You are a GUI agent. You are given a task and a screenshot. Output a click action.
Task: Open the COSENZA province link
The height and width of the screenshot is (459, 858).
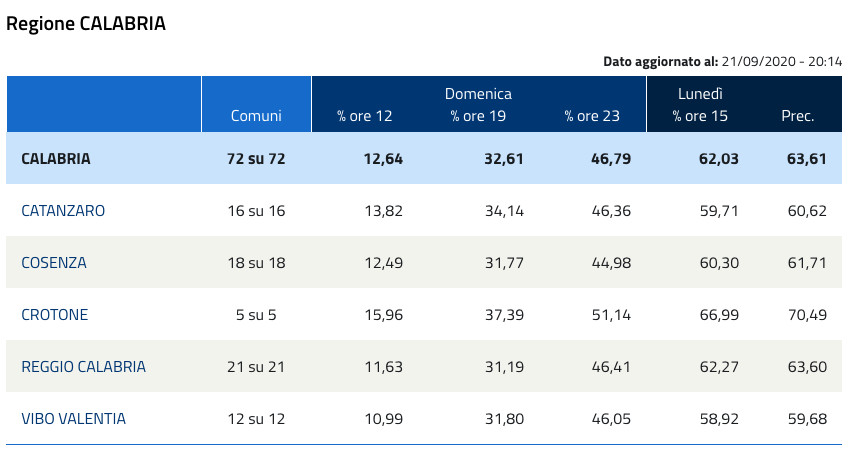[54, 263]
